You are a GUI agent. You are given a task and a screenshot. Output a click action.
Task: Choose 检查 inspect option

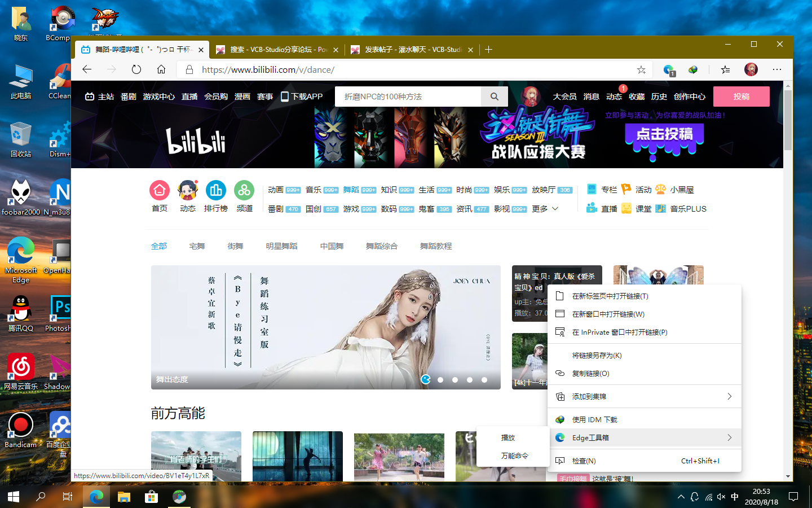[645, 461]
